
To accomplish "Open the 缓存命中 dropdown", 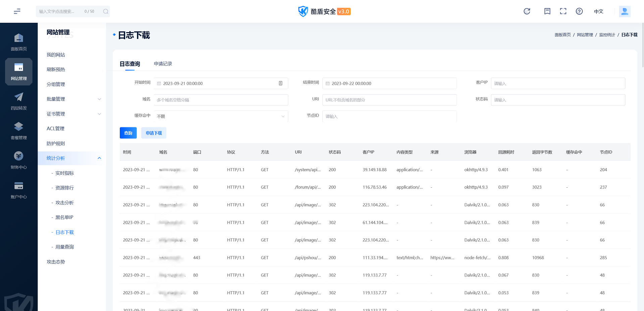I will (x=221, y=116).
